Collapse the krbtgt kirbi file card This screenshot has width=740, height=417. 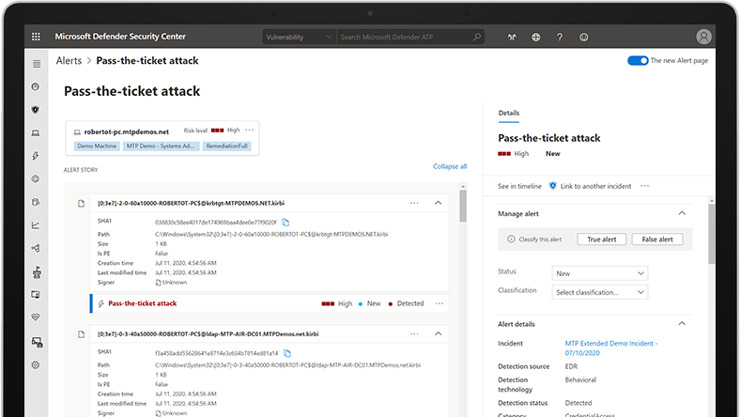click(438, 203)
